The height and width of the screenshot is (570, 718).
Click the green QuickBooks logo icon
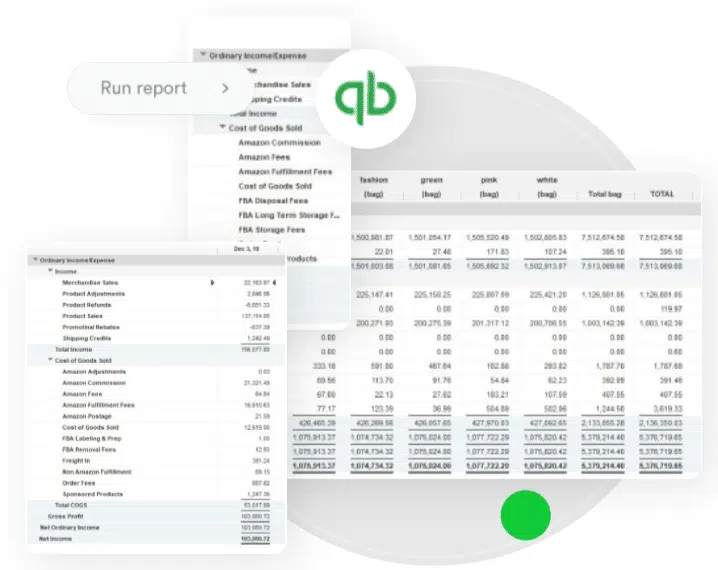pos(365,98)
